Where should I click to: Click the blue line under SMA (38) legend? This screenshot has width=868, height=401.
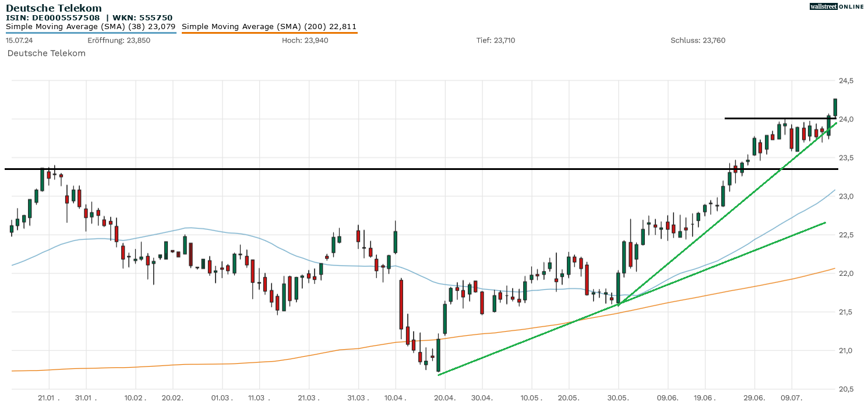point(90,33)
